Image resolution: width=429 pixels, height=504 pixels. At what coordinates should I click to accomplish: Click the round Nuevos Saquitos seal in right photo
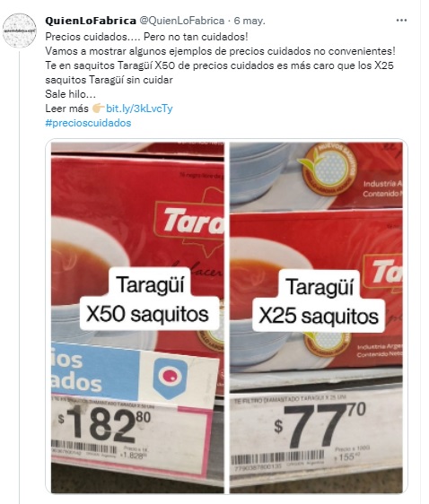pyautogui.click(x=328, y=169)
